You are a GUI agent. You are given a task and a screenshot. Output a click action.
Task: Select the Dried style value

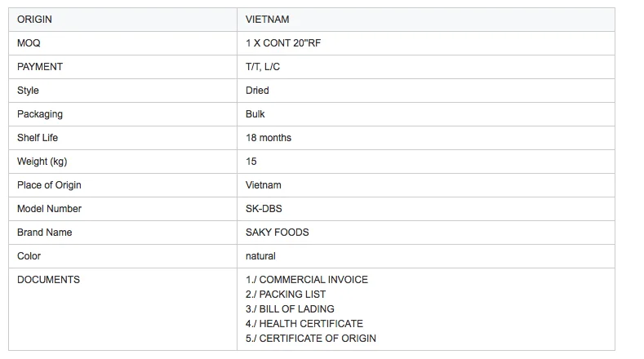point(257,91)
